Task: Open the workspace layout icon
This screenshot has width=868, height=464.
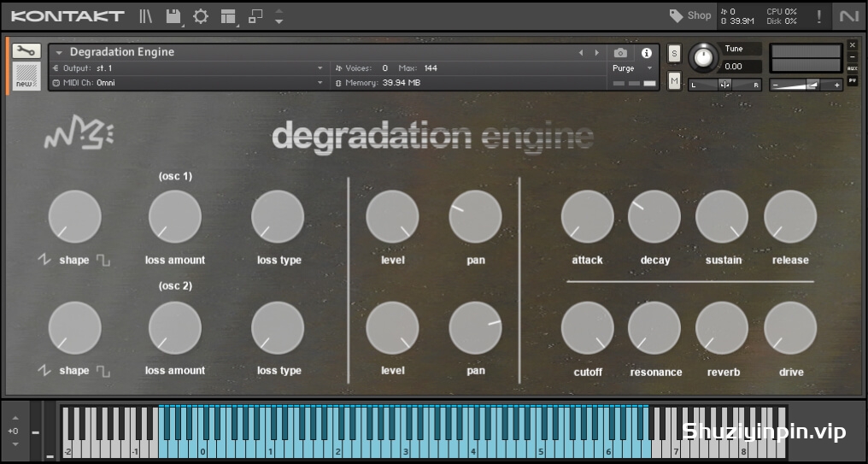Action: pyautogui.click(x=228, y=16)
